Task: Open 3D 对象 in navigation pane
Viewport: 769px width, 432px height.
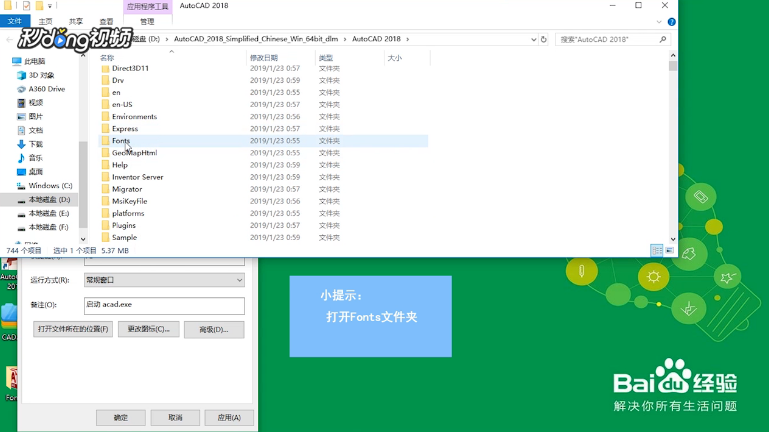Action: 41,75
